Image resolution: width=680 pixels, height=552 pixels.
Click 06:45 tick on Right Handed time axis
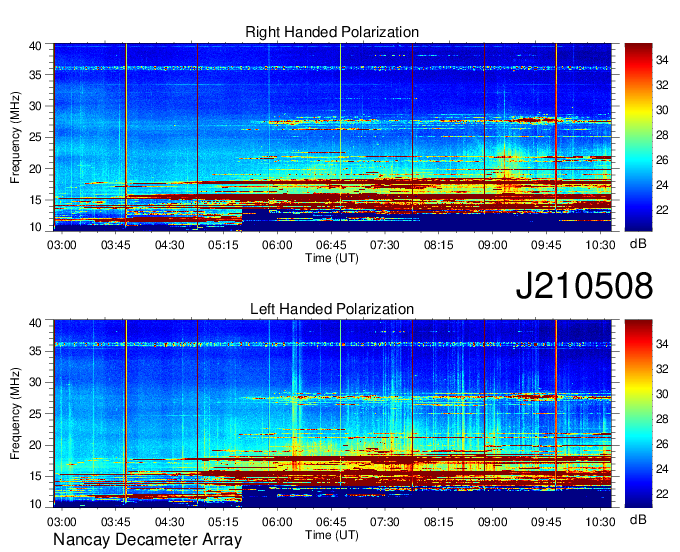tap(331, 245)
